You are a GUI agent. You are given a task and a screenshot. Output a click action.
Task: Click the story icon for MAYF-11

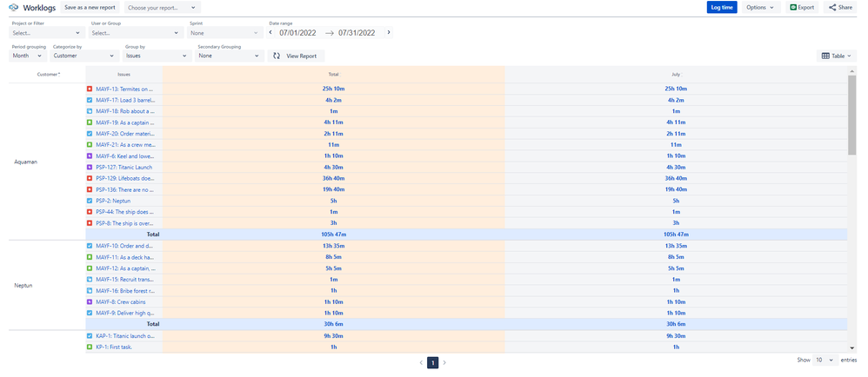point(90,257)
